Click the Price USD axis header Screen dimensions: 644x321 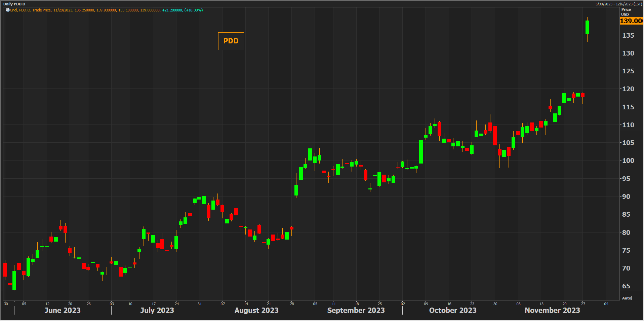pos(626,12)
